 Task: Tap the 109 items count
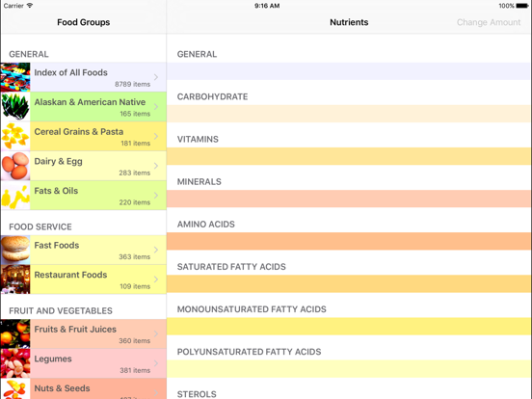click(x=135, y=286)
